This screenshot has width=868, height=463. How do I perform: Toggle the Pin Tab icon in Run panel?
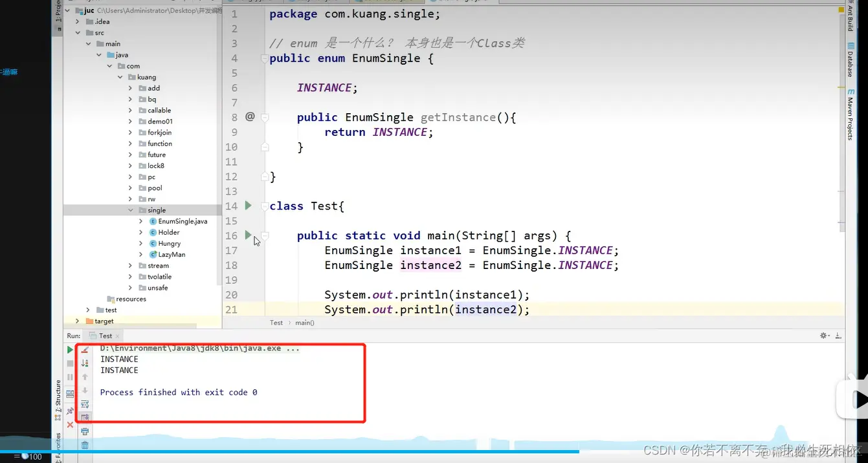coord(71,411)
